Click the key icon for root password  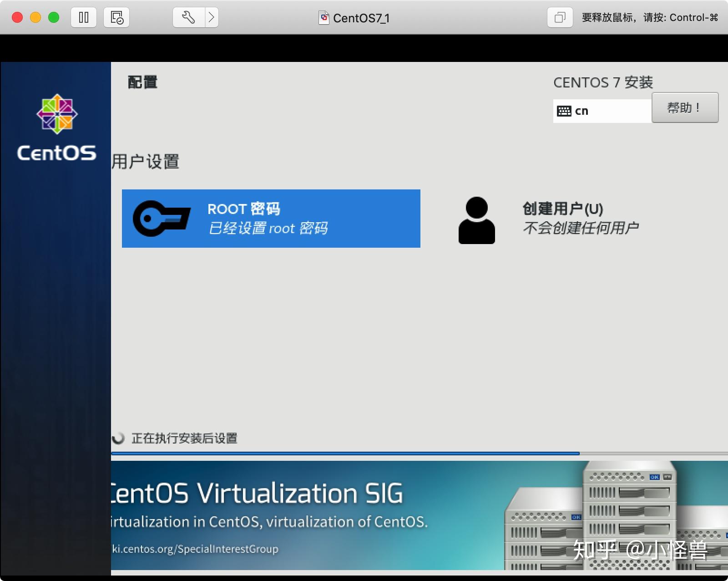click(x=161, y=219)
